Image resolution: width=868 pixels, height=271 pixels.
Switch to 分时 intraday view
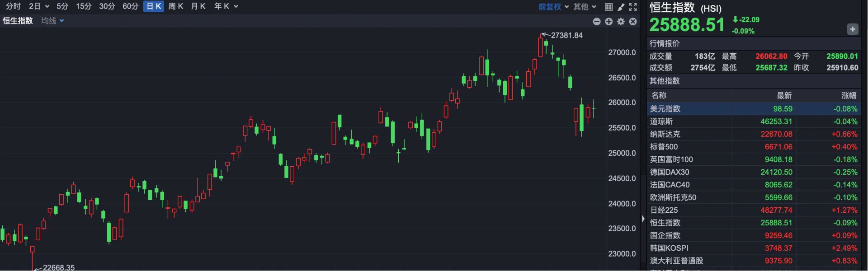(13, 6)
